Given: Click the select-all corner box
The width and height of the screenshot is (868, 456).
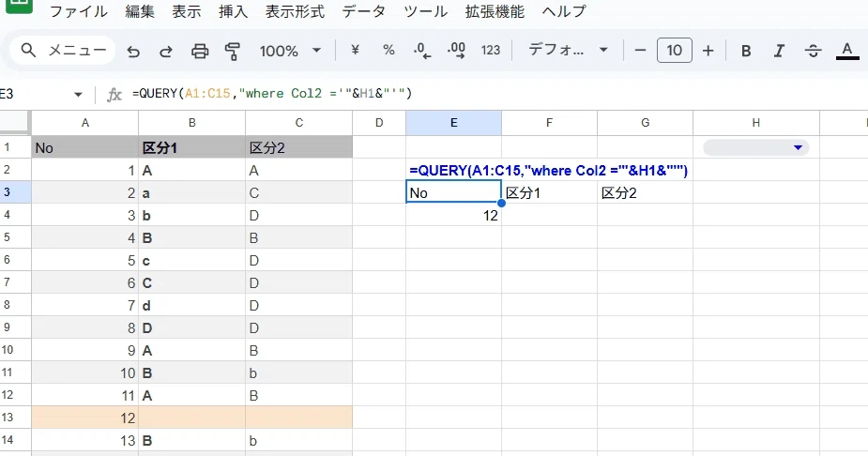Looking at the screenshot, I should pos(14,123).
